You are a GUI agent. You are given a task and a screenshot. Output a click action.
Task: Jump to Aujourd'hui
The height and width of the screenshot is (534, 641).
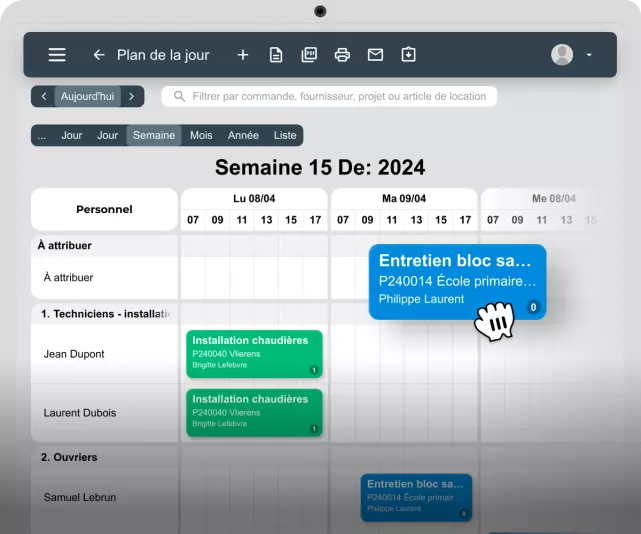coord(87,96)
